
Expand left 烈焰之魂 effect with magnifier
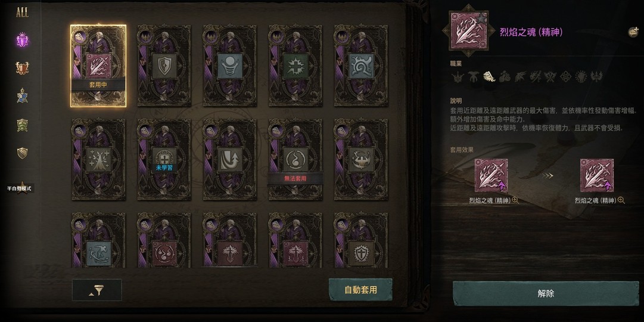(x=515, y=201)
